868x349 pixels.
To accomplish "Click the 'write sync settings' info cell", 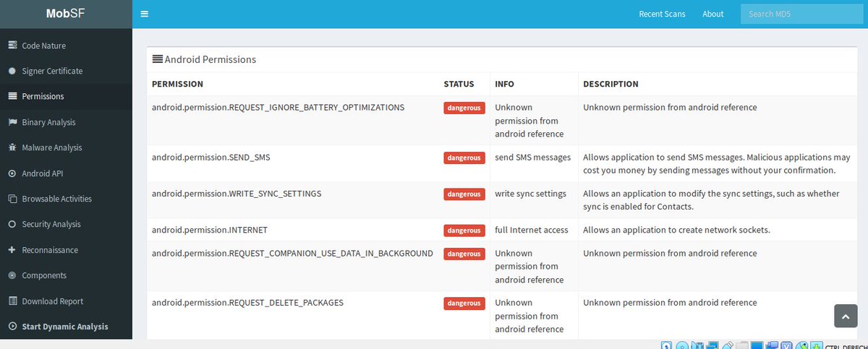I will tap(530, 194).
